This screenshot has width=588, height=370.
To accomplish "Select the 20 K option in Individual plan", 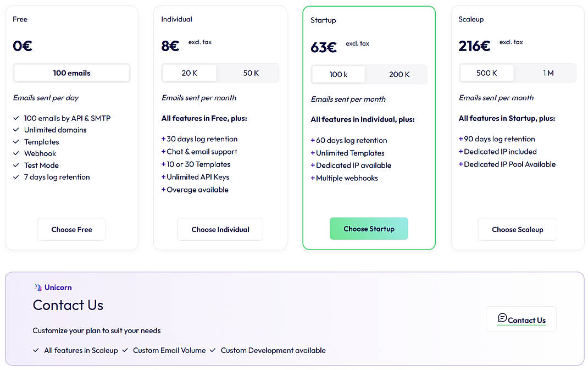I will (189, 72).
